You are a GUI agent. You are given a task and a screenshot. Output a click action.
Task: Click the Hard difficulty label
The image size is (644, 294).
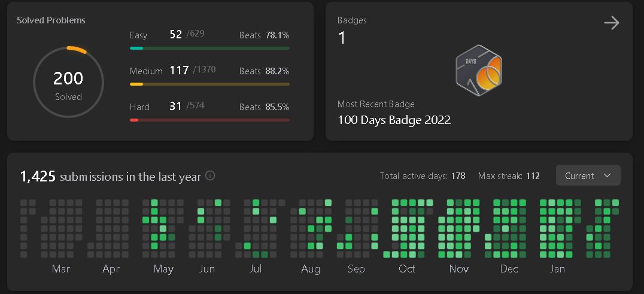tap(139, 107)
